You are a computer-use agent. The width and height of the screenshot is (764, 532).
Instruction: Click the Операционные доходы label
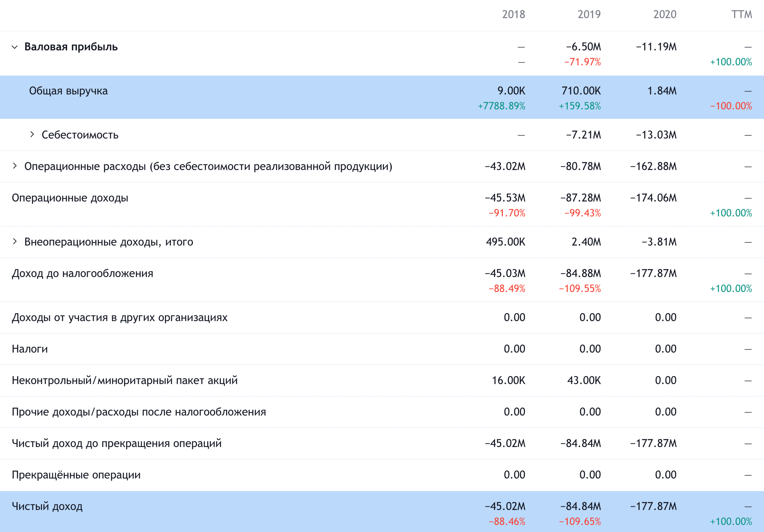70,198
